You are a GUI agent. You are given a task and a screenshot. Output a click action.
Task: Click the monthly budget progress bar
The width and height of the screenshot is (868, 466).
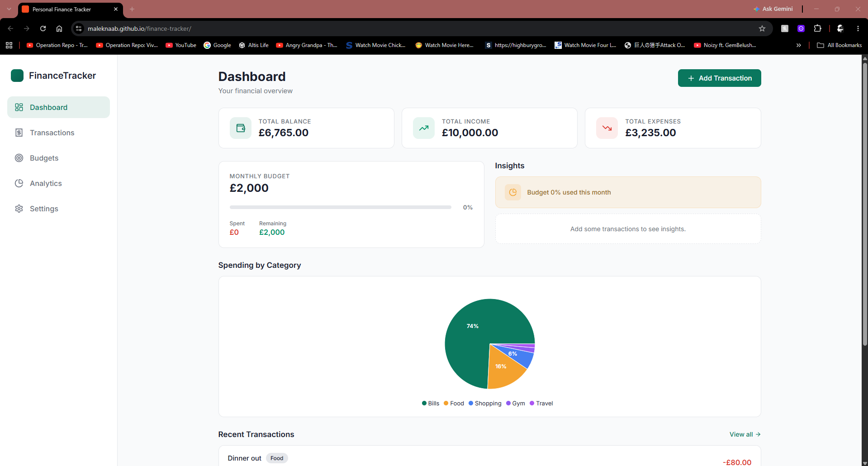[340, 207]
